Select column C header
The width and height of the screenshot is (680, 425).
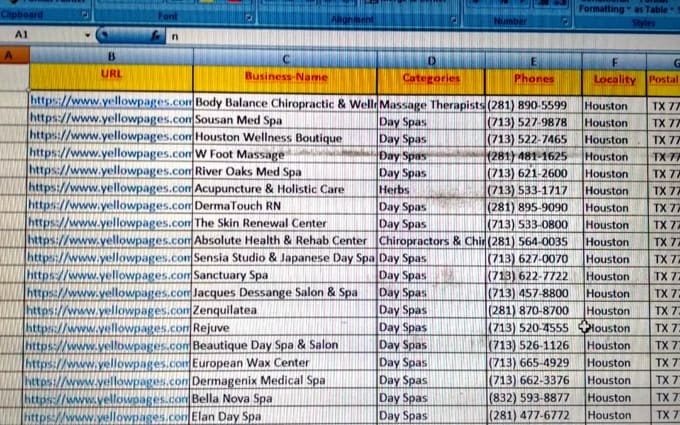pyautogui.click(x=285, y=59)
